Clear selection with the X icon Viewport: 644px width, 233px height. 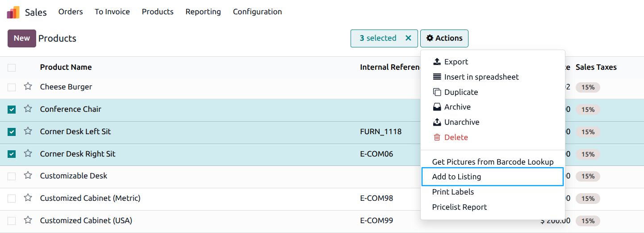pos(408,38)
